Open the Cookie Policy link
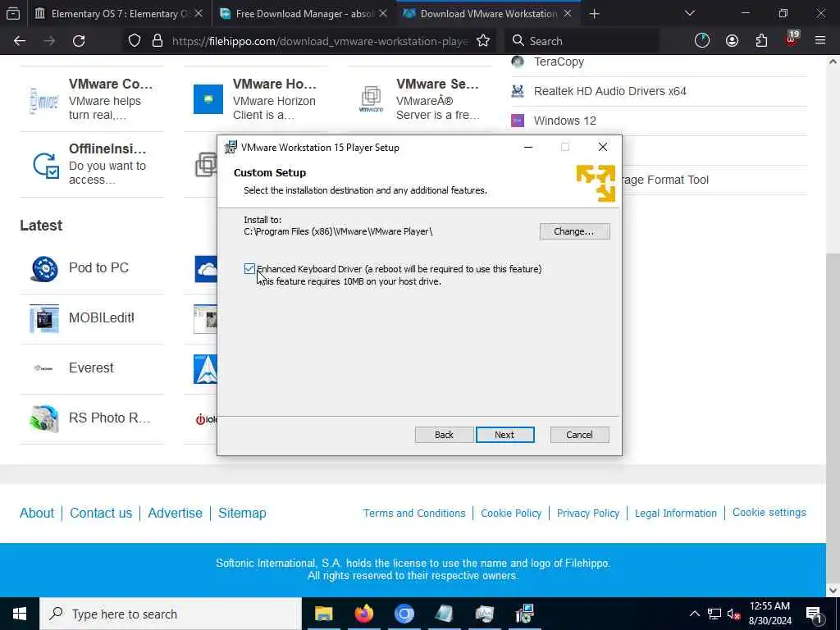The width and height of the screenshot is (840, 630). (511, 514)
